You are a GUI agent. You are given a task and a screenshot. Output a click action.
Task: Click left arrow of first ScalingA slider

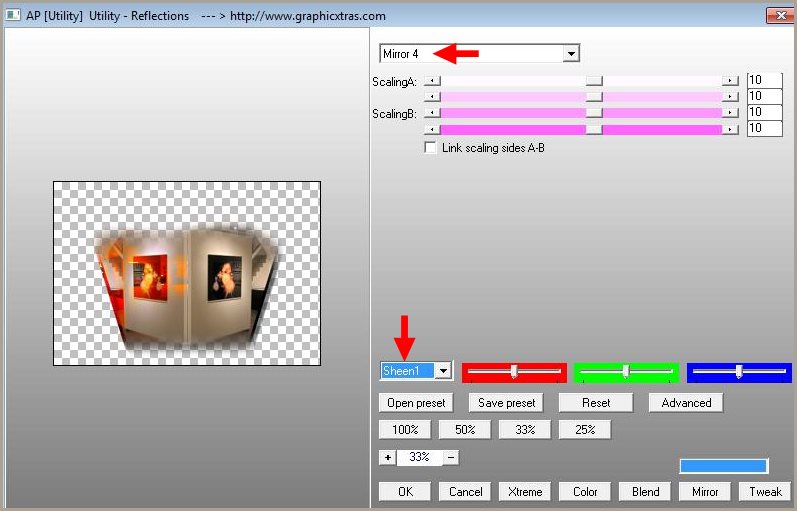pyautogui.click(x=431, y=81)
